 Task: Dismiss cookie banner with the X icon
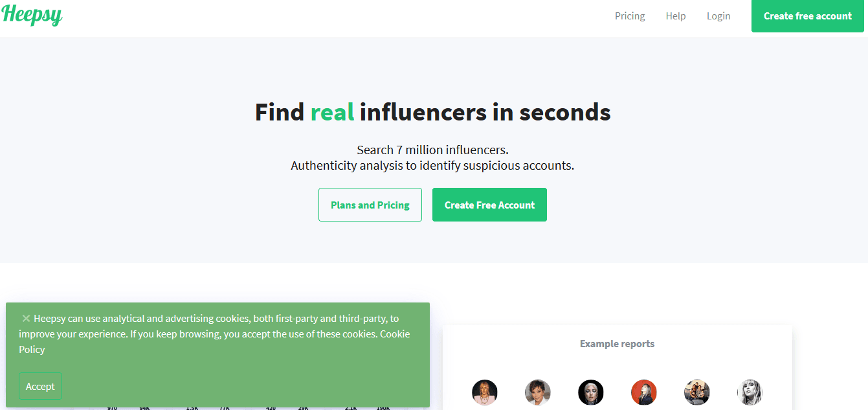point(26,318)
